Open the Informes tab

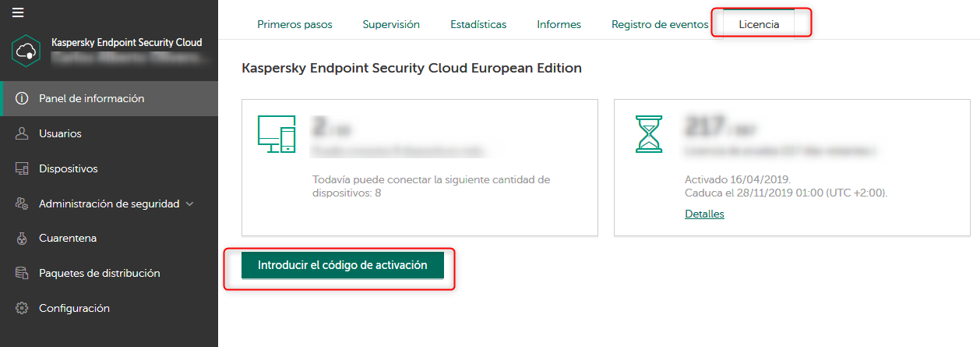[559, 24]
